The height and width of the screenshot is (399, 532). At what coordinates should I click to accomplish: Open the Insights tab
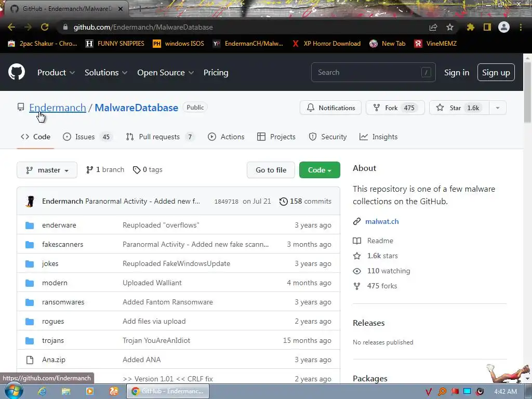tap(378, 137)
